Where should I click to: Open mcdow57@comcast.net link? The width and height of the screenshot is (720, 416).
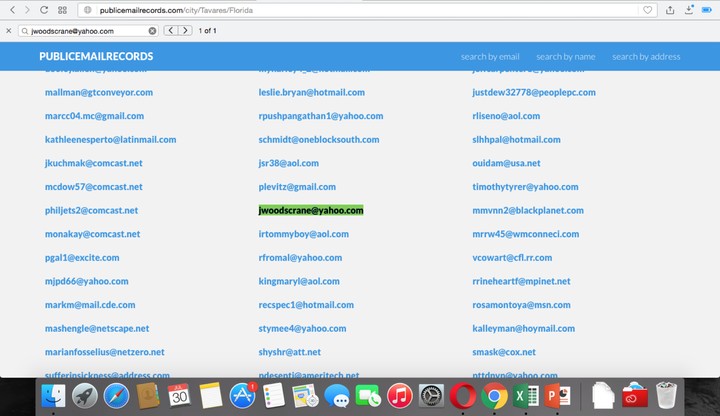tap(94, 187)
